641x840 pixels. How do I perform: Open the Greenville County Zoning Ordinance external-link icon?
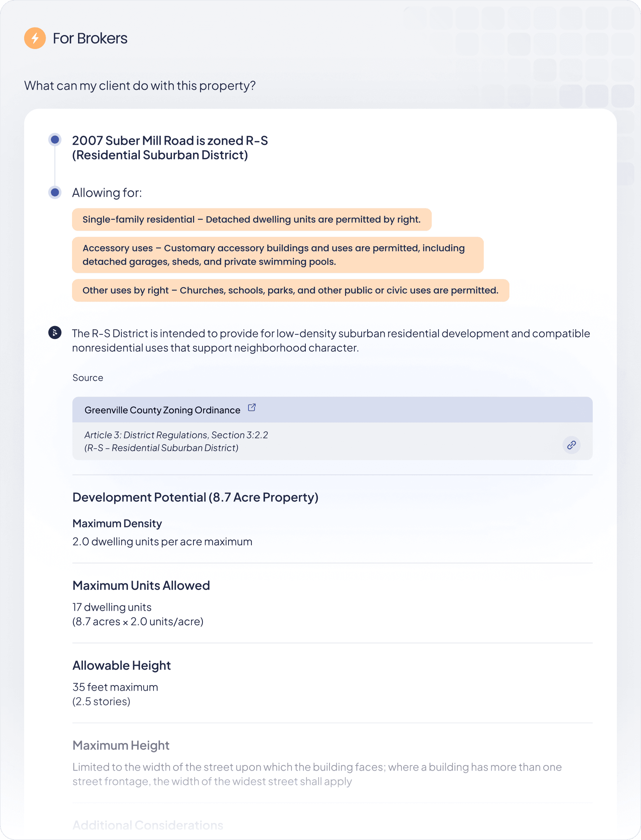pyautogui.click(x=252, y=408)
